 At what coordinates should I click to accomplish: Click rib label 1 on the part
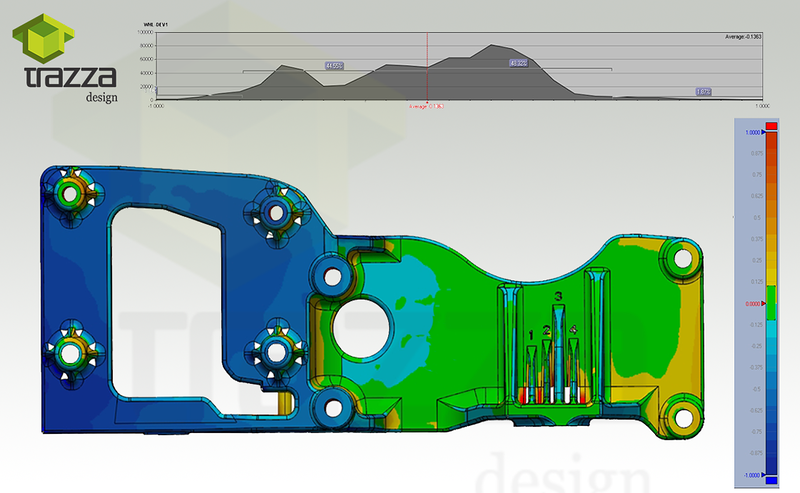(x=531, y=336)
